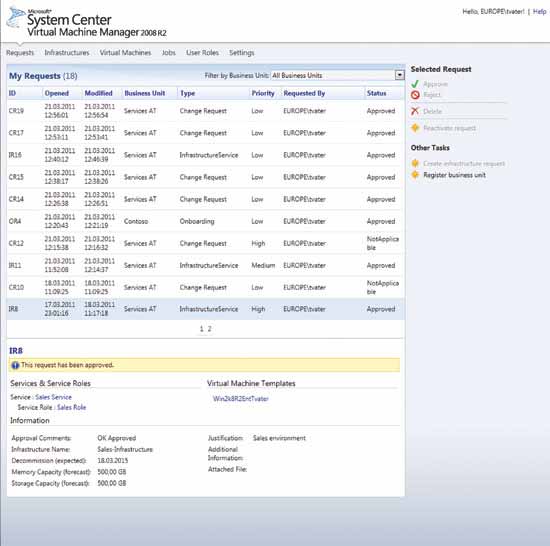This screenshot has width=550, height=546.
Task: Sort by the Modified column header
Action: 98,93
